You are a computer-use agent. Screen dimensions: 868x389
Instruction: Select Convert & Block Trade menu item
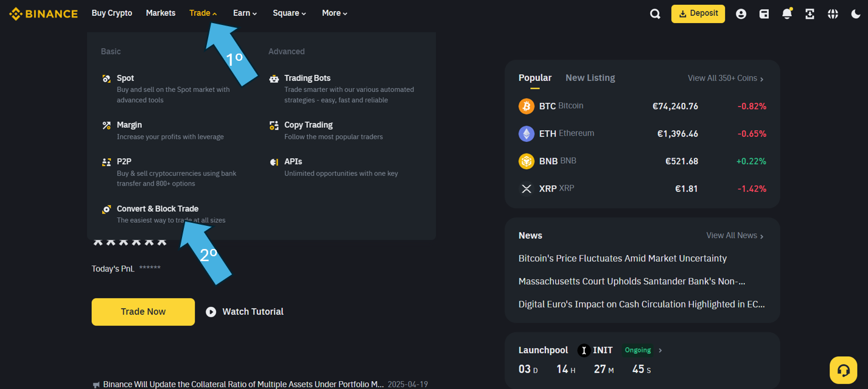[x=158, y=209]
